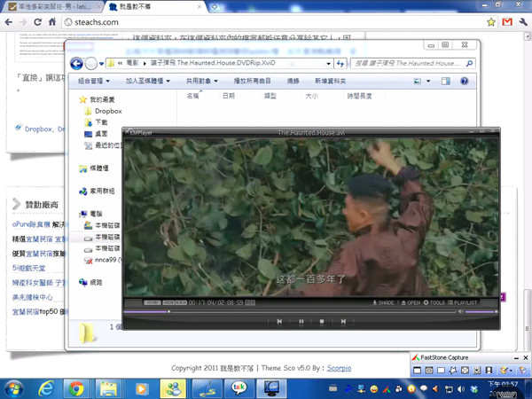Select Dropbox in the Explorer favorites sidebar
532x399 pixels.
(x=107, y=111)
